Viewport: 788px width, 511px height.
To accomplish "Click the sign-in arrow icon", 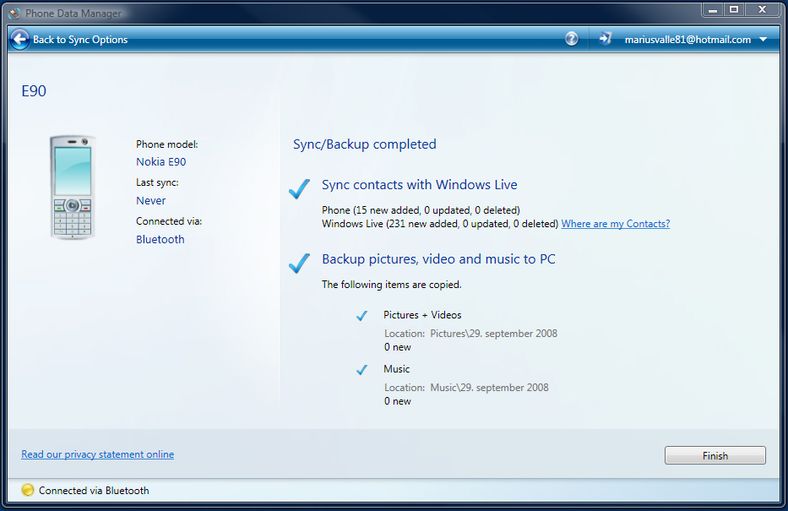I will (x=606, y=39).
